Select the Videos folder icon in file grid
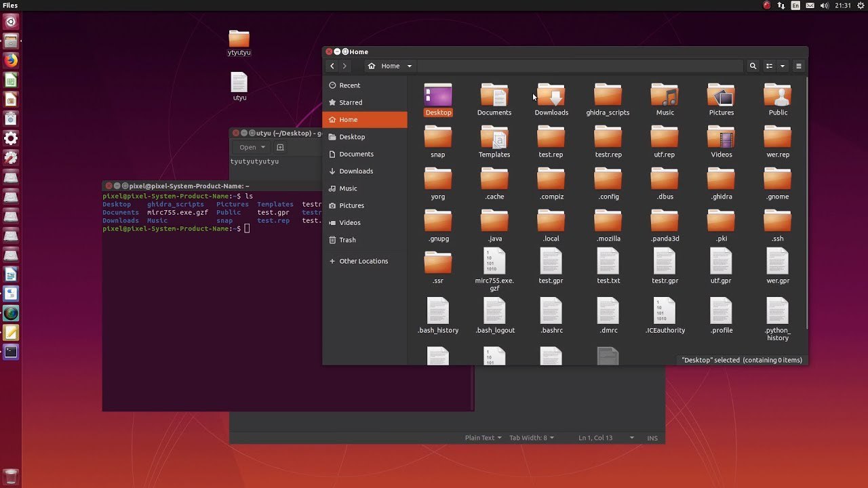The width and height of the screenshot is (868, 488). 721,138
